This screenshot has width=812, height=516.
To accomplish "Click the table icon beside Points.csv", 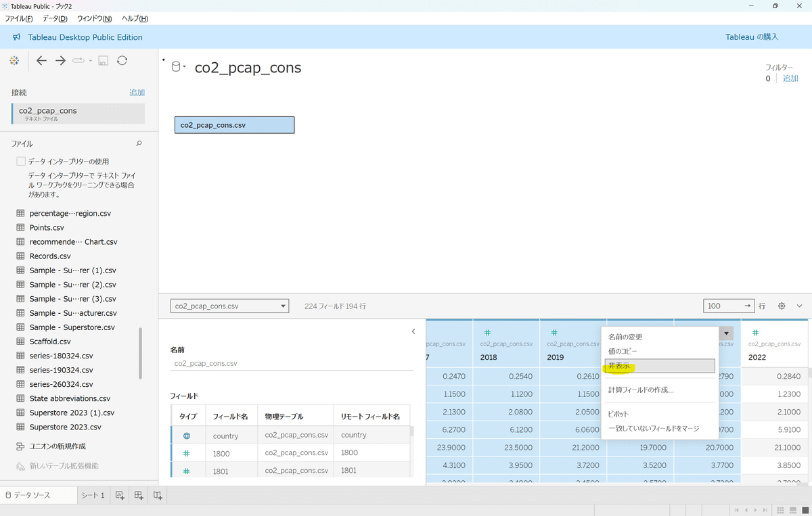I will coord(20,228).
